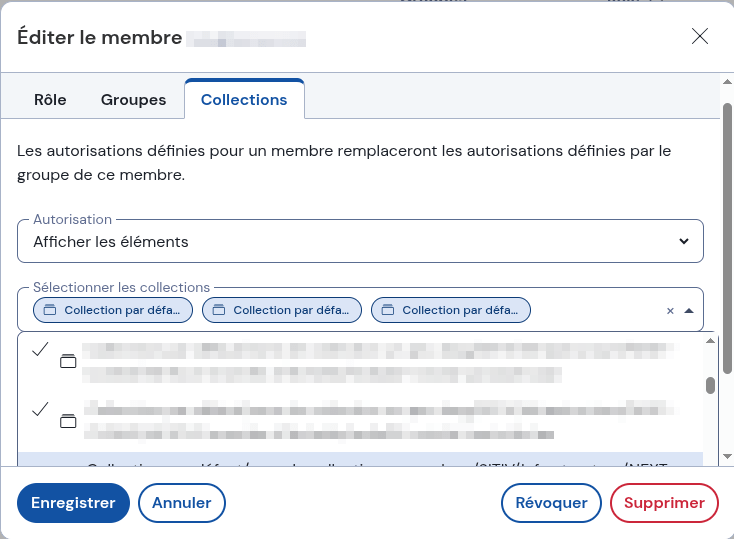Clear all selected collections with the x

(x=670, y=311)
